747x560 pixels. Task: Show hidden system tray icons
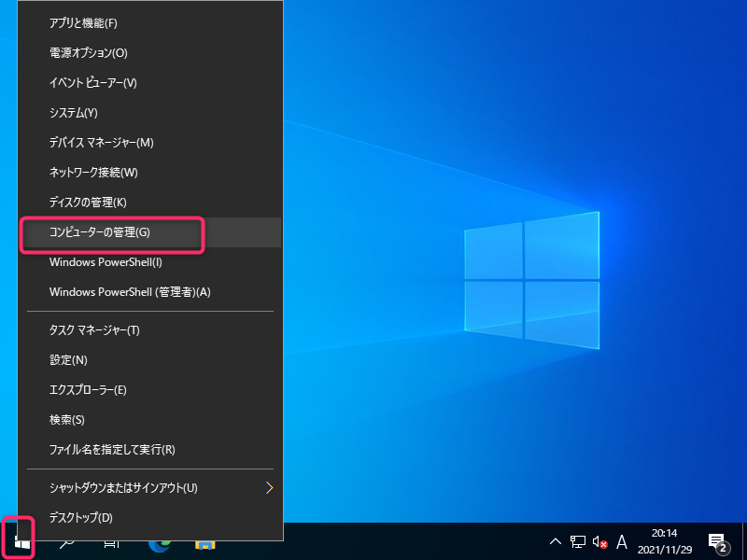click(x=555, y=541)
